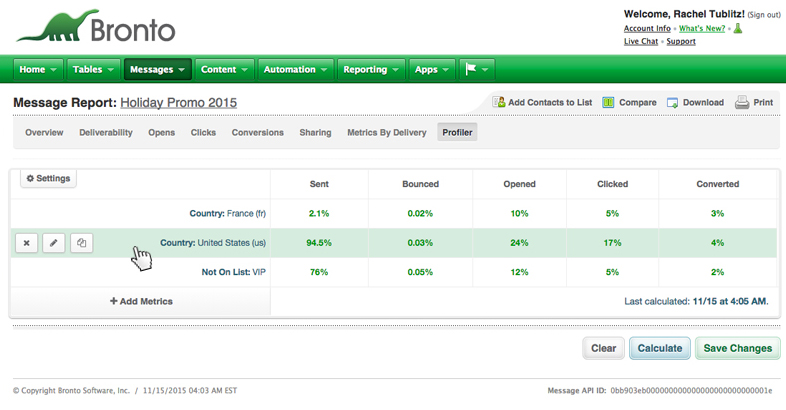Open the Conversions tab

click(x=257, y=132)
